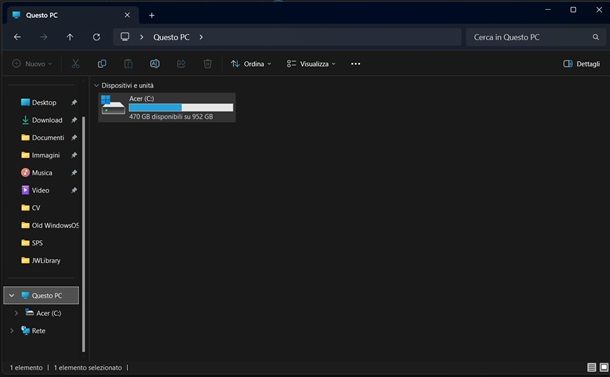This screenshot has width=610, height=377.
Task: Go back with the left arrow
Action: [x=17, y=37]
